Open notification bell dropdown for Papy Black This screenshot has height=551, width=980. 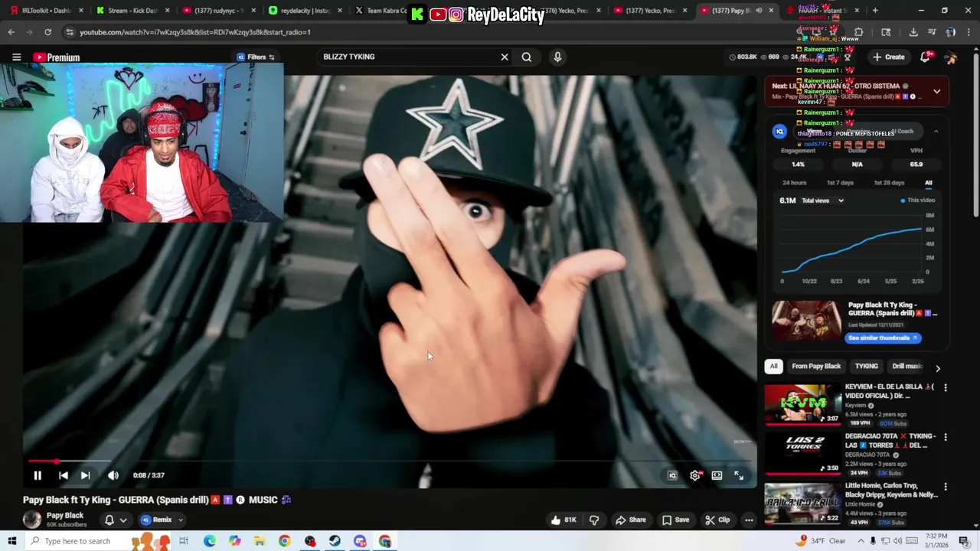pos(115,520)
